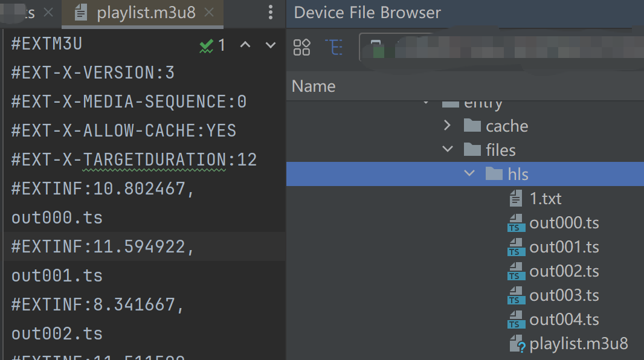Viewport: 644px width, 360px height.
Task: Select out004.ts in the file tree
Action: point(564,320)
